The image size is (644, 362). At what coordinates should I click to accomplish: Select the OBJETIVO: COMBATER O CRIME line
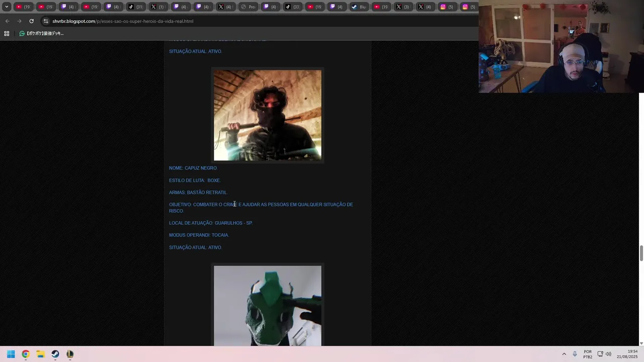pyautogui.click(x=261, y=208)
